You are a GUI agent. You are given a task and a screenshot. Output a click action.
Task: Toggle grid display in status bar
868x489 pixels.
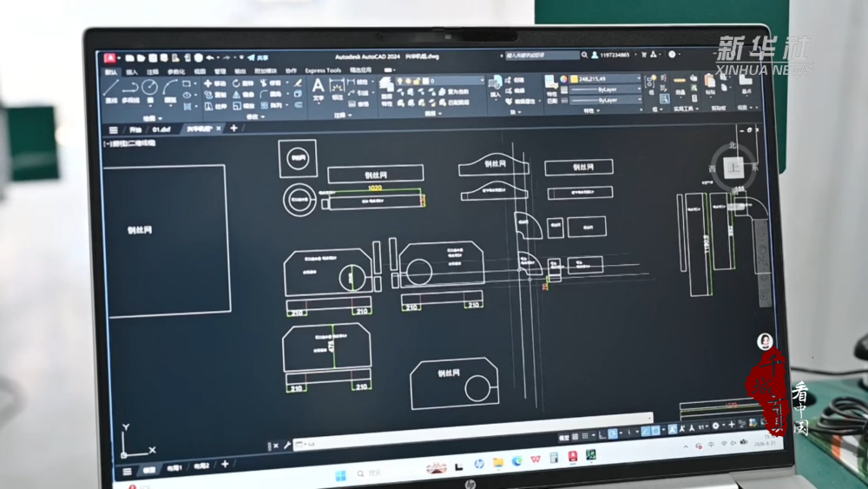tap(575, 437)
